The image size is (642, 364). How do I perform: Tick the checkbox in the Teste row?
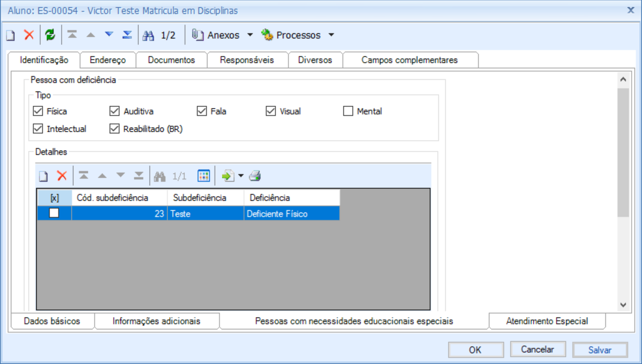coord(54,213)
